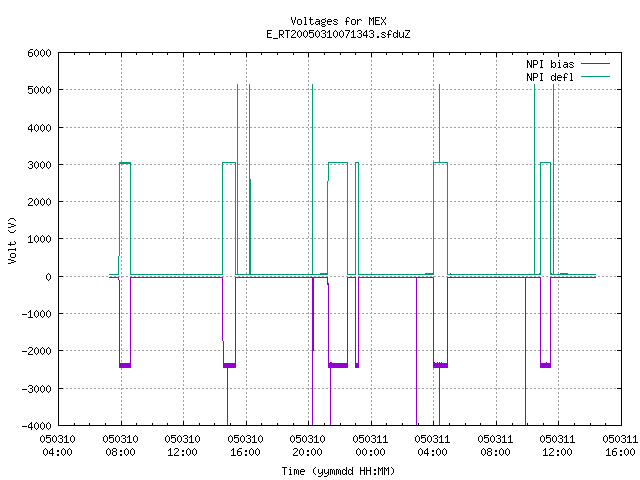The image size is (640, 480).
Task: Click the y-axis tick label '6000'
Action: coord(40,53)
